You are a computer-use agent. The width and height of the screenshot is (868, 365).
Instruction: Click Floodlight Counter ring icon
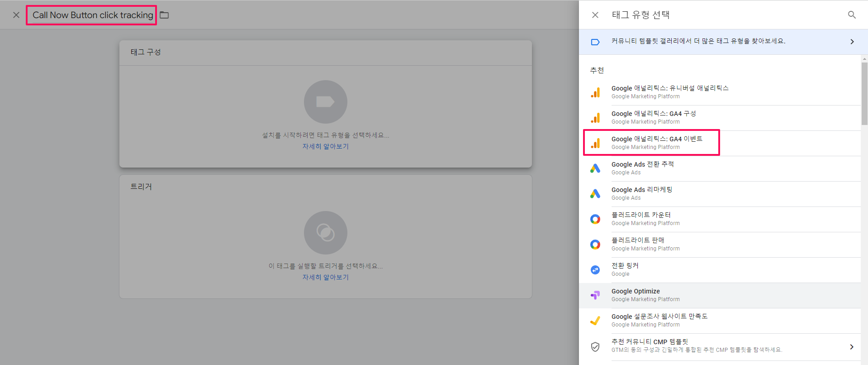coord(595,219)
